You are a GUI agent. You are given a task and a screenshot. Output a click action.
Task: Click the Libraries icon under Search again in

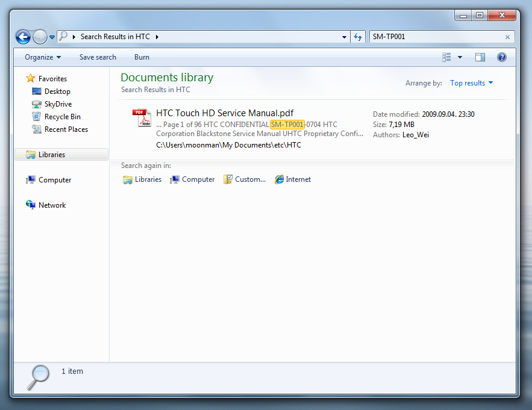click(x=128, y=180)
